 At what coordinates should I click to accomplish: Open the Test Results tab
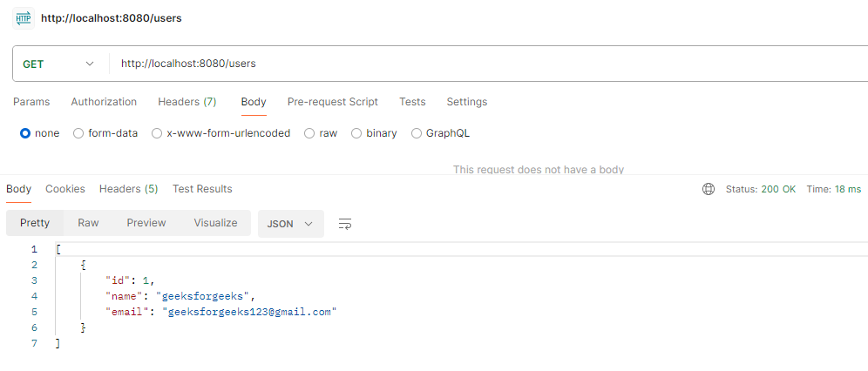pos(202,189)
